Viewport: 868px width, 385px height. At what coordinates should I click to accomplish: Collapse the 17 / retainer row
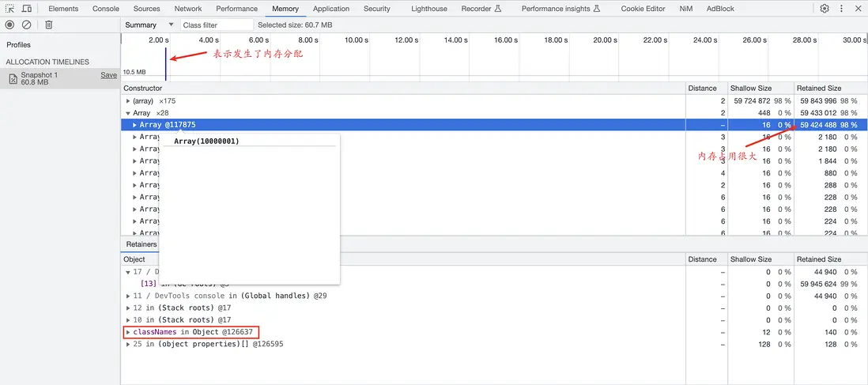click(x=128, y=272)
